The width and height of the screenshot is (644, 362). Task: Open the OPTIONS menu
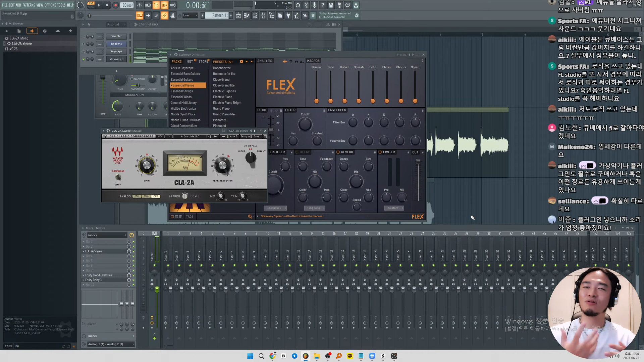(x=50, y=5)
